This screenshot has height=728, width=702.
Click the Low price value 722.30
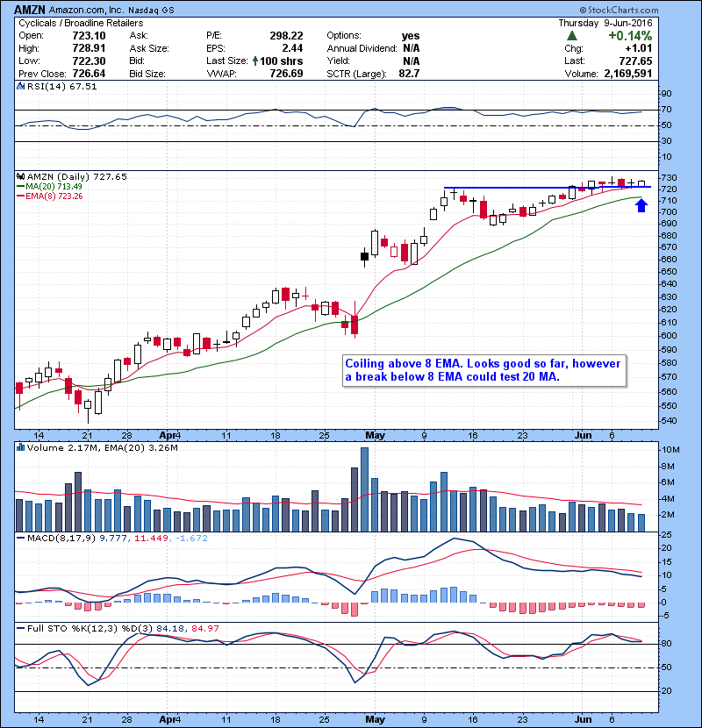[x=89, y=61]
